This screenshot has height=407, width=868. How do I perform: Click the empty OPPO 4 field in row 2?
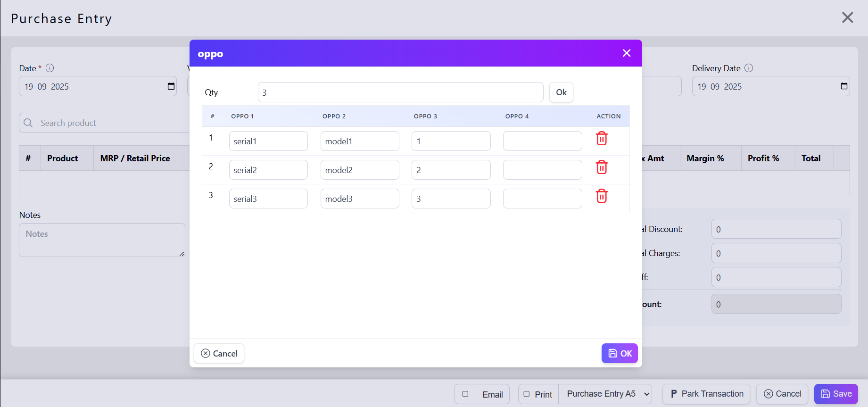542,170
